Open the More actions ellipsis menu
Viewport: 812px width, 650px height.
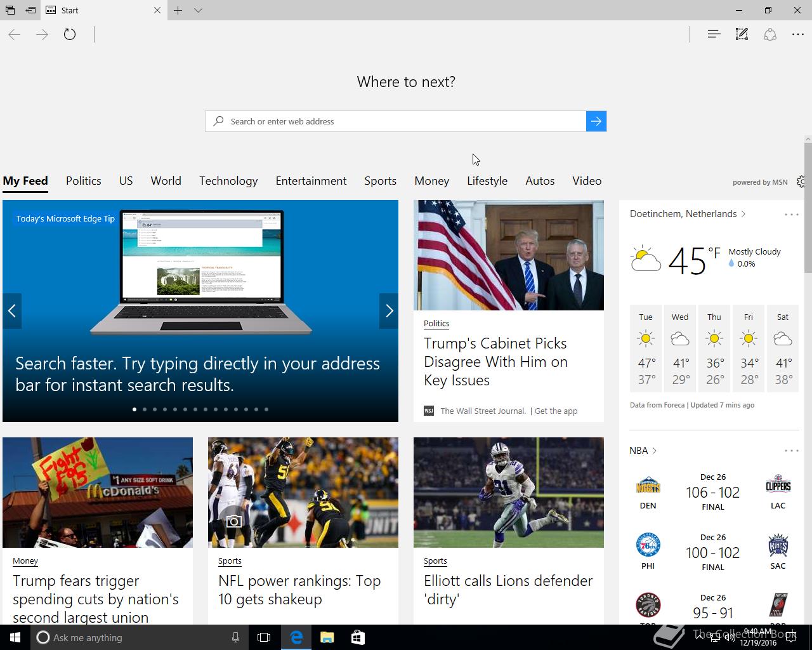click(x=798, y=34)
